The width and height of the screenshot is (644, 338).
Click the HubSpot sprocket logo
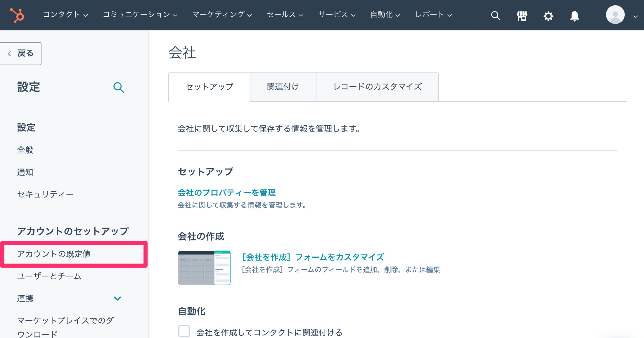17,15
